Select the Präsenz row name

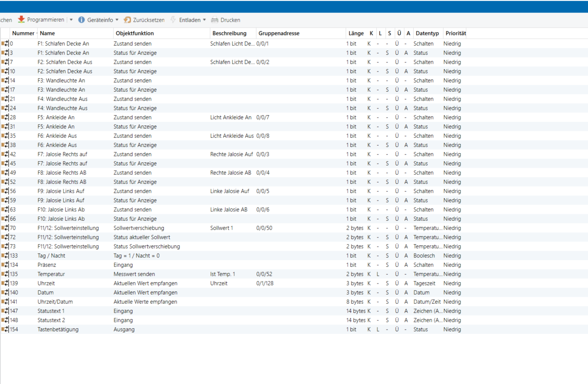tap(47, 265)
